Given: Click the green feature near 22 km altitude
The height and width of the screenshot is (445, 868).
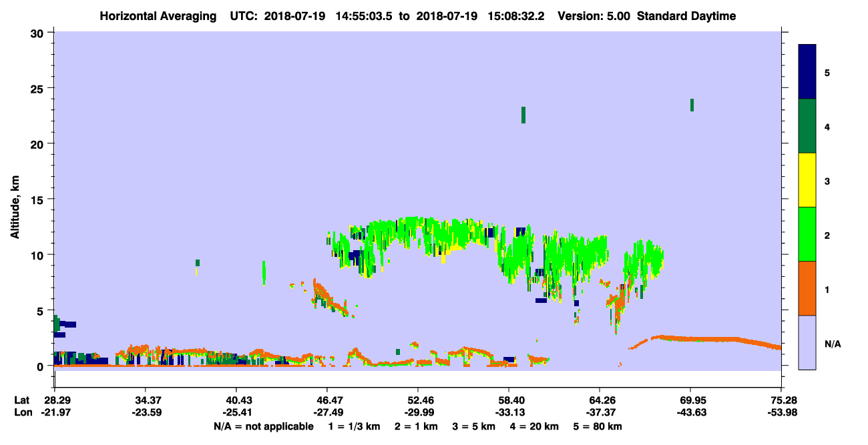Looking at the screenshot, I should pos(523,115).
